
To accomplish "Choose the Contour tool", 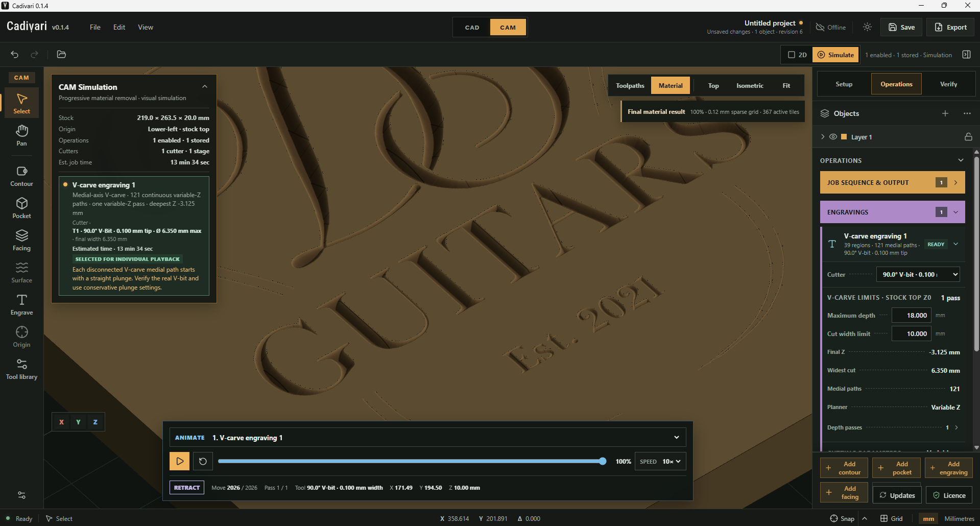I will click(21, 176).
